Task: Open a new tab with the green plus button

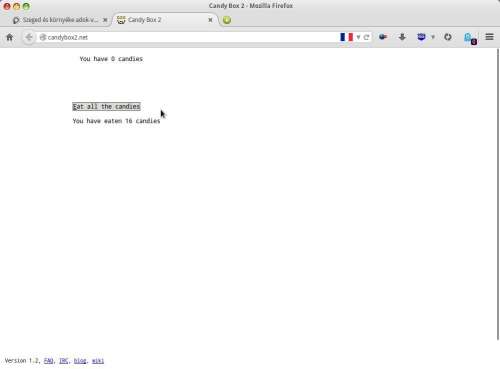Action: [227, 20]
